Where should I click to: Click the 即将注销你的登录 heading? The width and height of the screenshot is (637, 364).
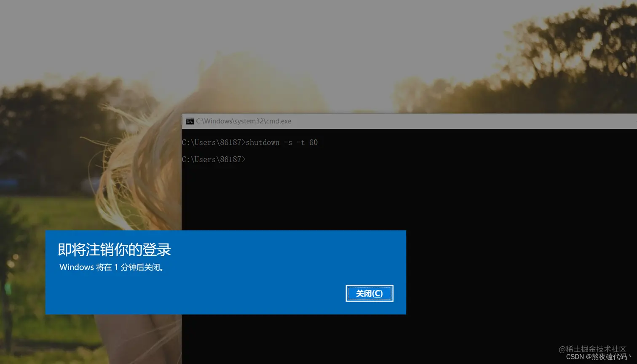114,249
